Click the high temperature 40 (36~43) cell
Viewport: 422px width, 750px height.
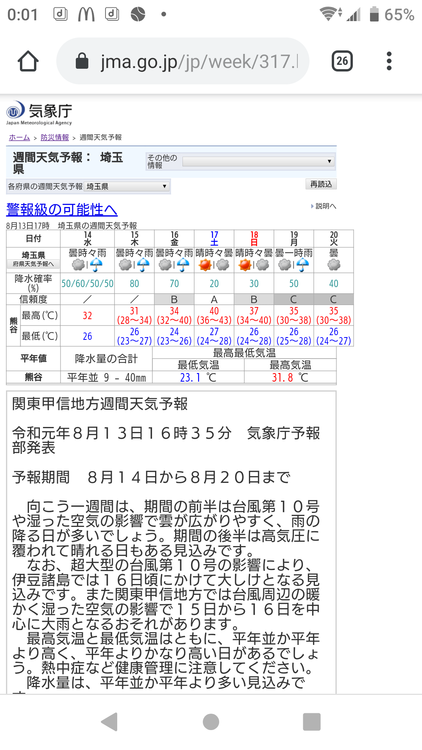click(214, 316)
